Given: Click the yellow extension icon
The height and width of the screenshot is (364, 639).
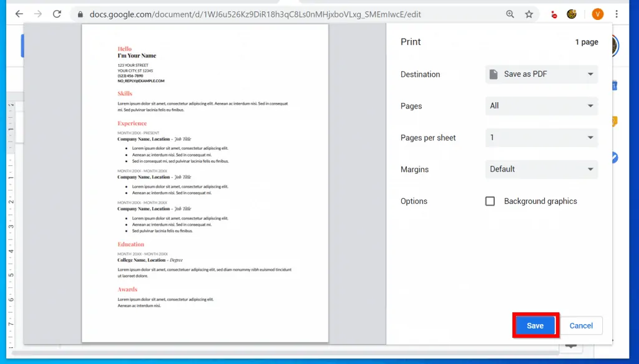Looking at the screenshot, I should [573, 14].
